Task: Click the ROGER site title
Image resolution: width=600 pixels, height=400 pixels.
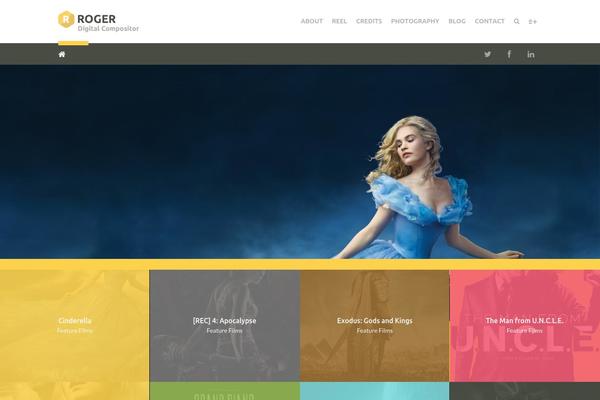Action: (96, 19)
